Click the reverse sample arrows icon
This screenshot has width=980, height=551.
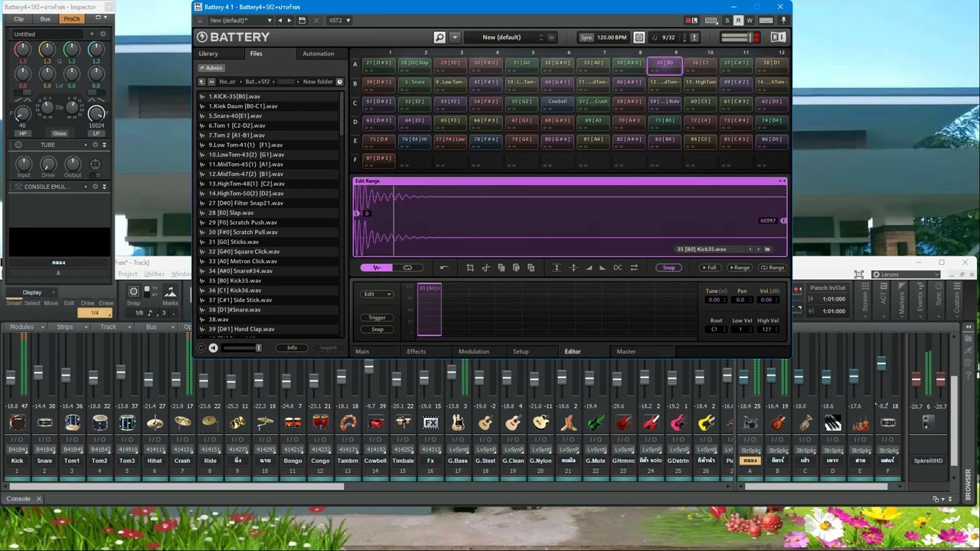[634, 268]
